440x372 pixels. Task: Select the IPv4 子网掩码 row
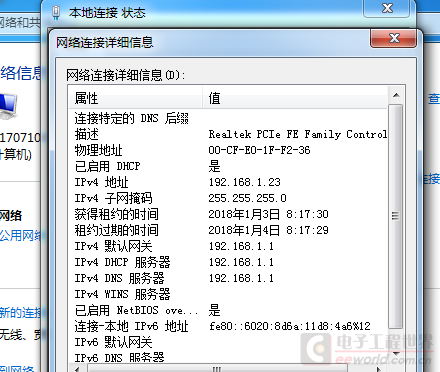228,198
